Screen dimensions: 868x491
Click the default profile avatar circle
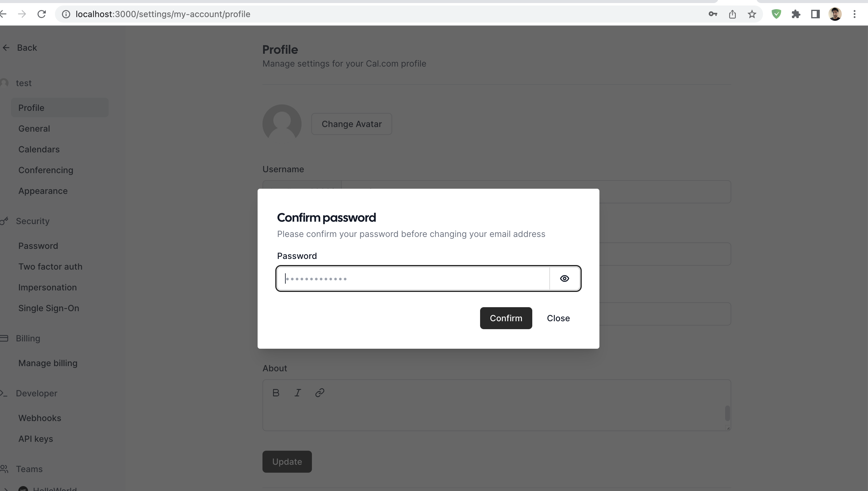282,124
